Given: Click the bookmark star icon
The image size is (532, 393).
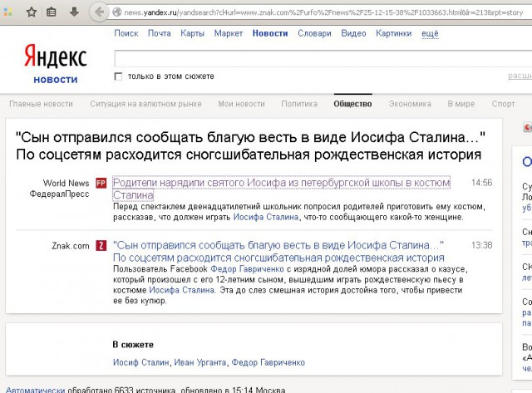Looking at the screenshot, I should click(x=32, y=12).
